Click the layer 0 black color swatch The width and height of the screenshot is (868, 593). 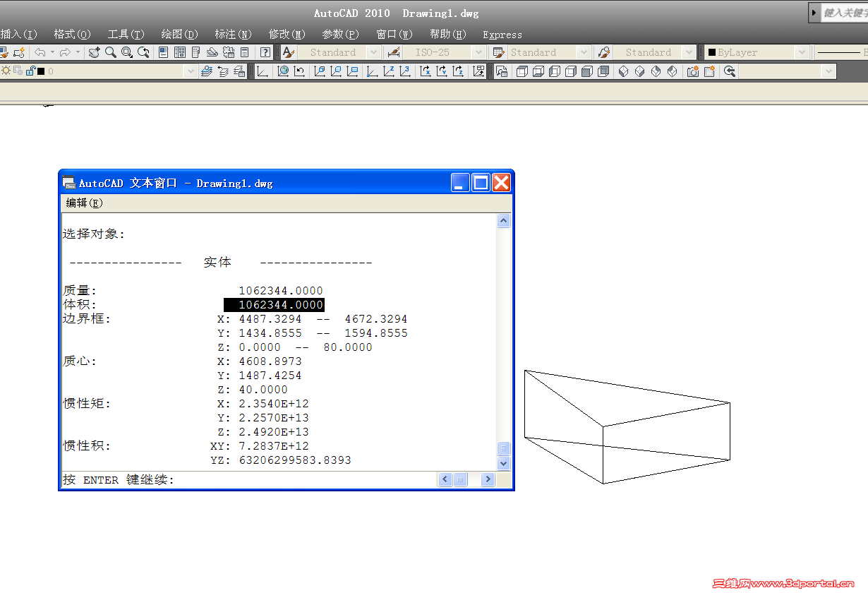coord(41,71)
